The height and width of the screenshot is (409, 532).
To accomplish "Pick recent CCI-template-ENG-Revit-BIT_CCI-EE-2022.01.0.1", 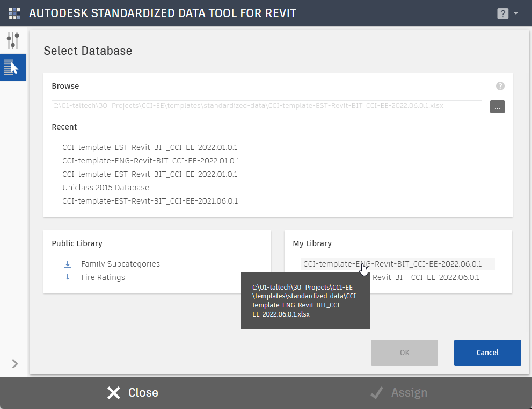I will click(x=151, y=161).
